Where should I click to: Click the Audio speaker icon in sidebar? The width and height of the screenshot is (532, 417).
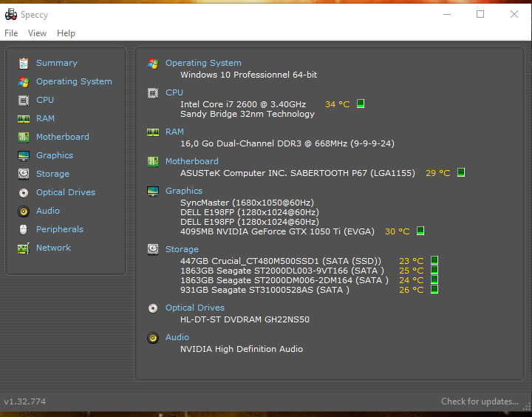pos(24,211)
